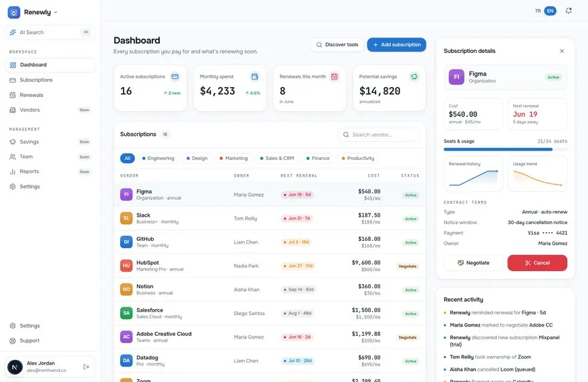Focus the Search vendor field
The width and height of the screenshot is (588, 382).
pos(378,134)
